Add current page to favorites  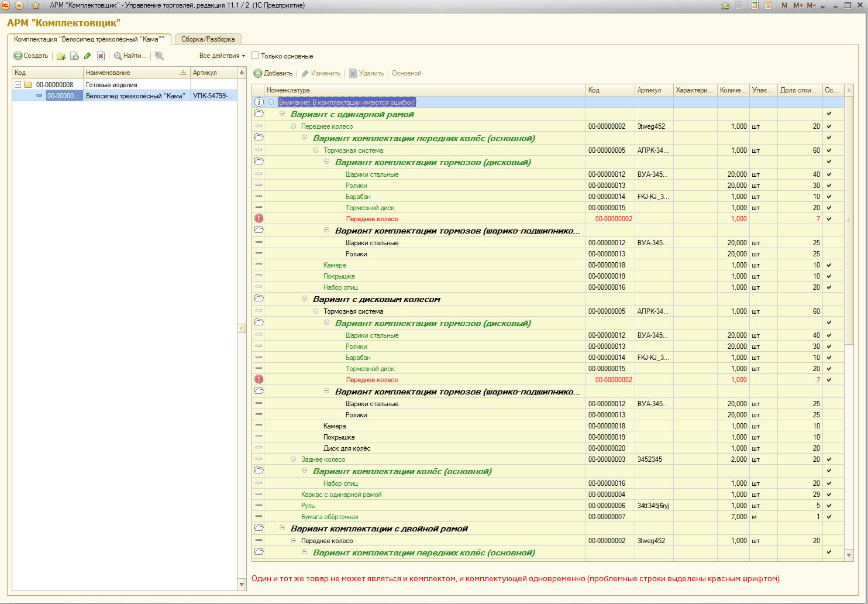(726, 5)
